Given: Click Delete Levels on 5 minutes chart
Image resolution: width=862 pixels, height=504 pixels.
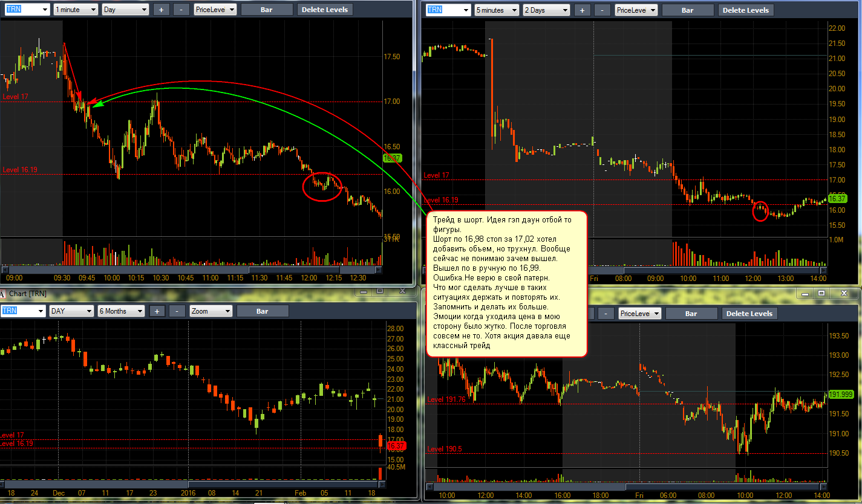Looking at the screenshot, I should pos(746,10).
